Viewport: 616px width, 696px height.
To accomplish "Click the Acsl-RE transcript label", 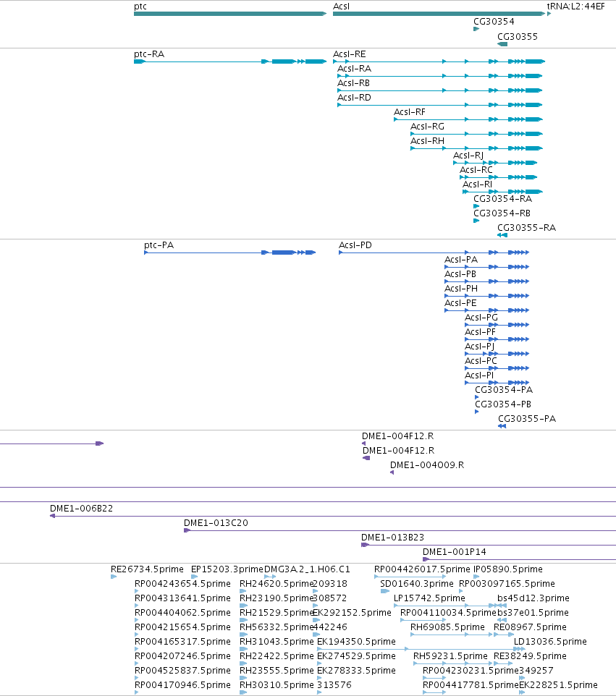I will 350,54.
